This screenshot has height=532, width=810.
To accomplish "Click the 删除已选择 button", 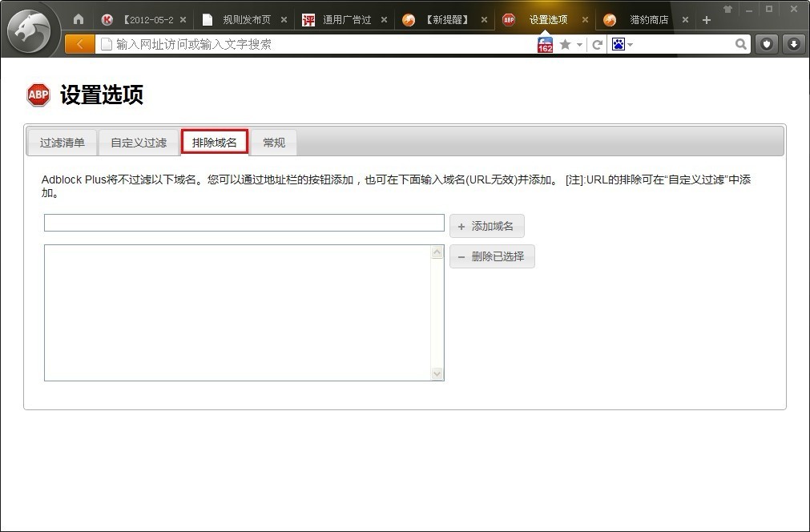I will [x=492, y=256].
